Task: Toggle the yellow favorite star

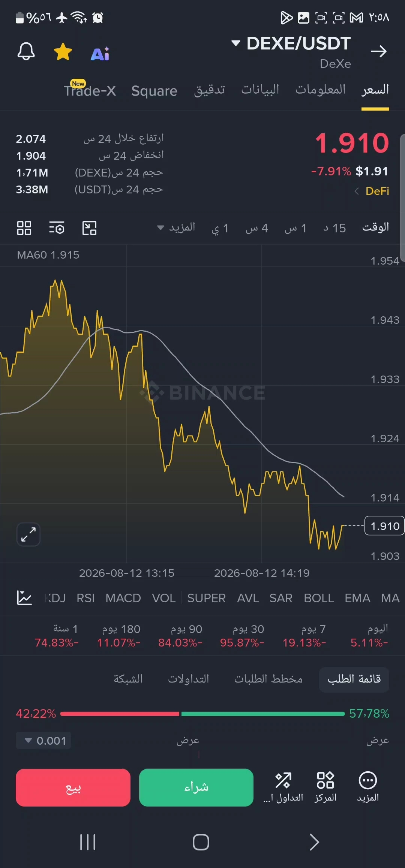Action: coord(63,51)
